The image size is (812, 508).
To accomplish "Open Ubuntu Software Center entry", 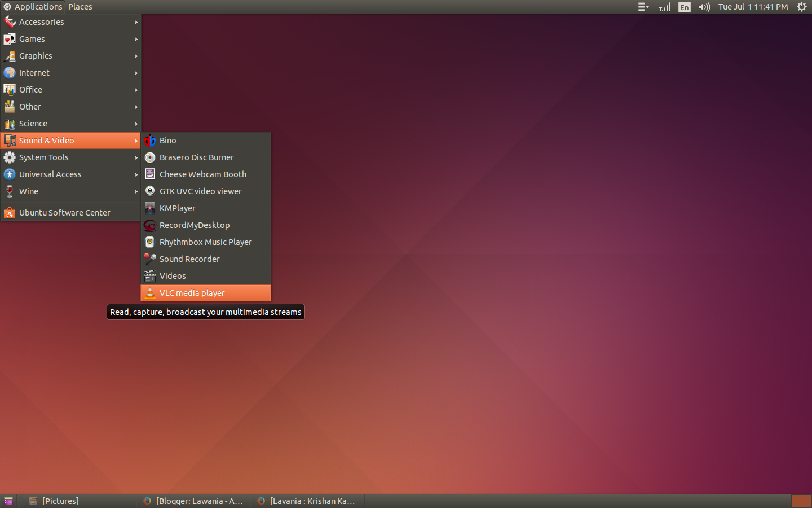I will click(70, 213).
